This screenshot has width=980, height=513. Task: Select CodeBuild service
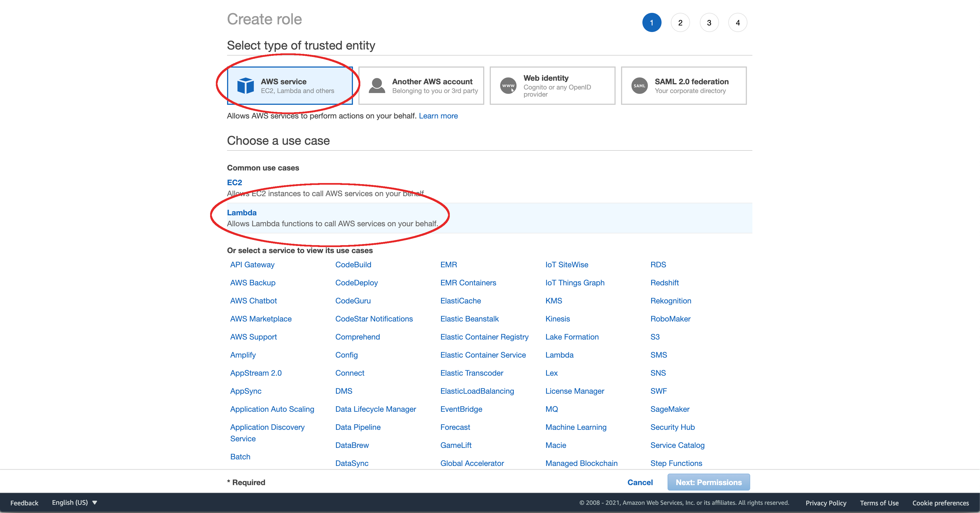click(x=353, y=265)
